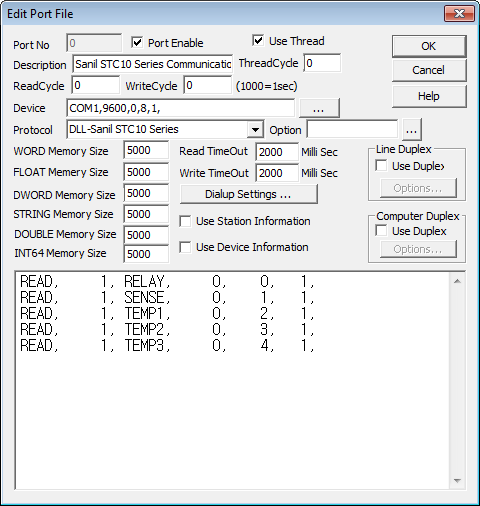Image resolution: width=480 pixels, height=506 pixels.
Task: Click the READ TEMP2 script line
Action: point(167,329)
